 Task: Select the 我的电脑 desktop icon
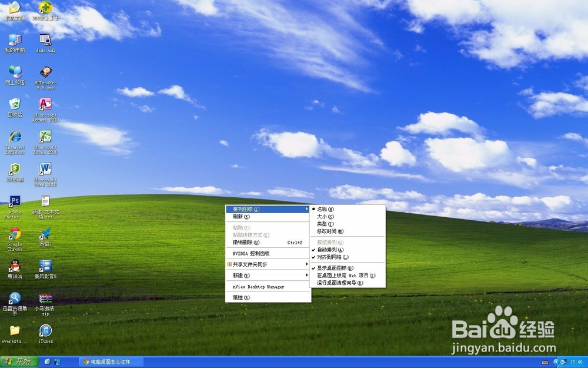[15, 43]
